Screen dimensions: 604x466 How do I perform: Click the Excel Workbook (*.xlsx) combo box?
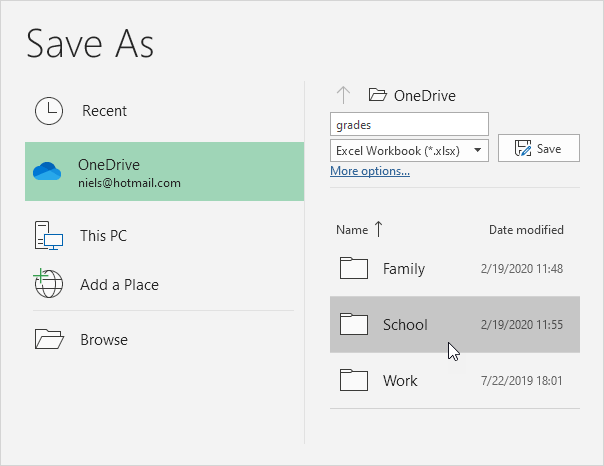pyautogui.click(x=409, y=151)
